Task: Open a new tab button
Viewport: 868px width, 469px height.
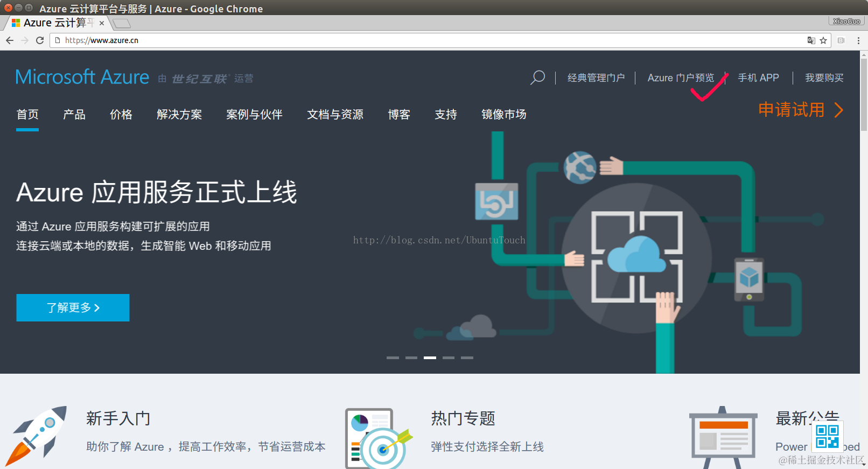Action: tap(122, 23)
